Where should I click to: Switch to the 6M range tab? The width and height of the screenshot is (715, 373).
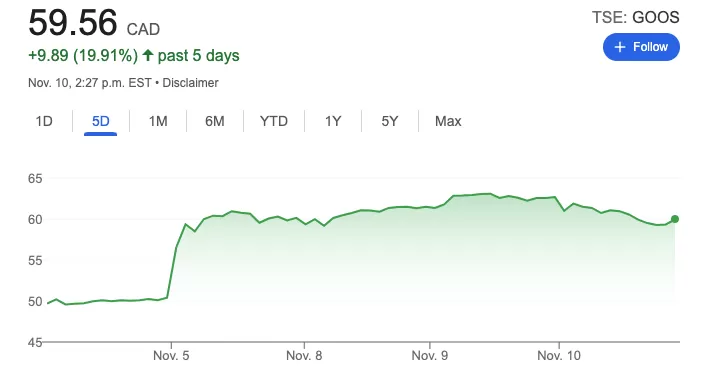[215, 121]
